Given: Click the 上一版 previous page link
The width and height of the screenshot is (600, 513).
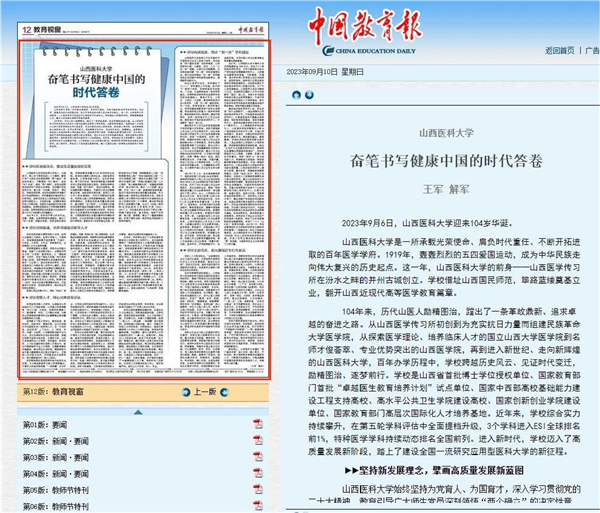Looking at the screenshot, I should click(207, 392).
